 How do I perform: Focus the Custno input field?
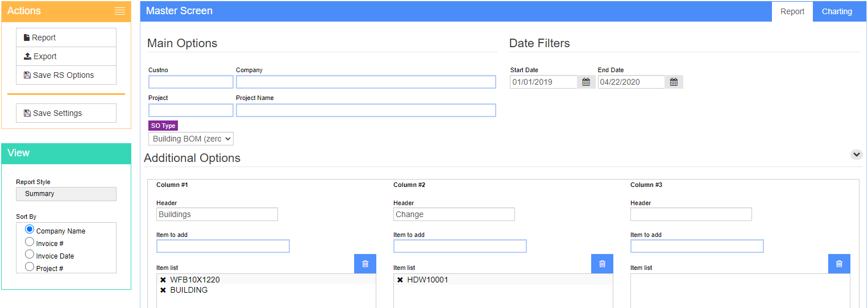(191, 82)
